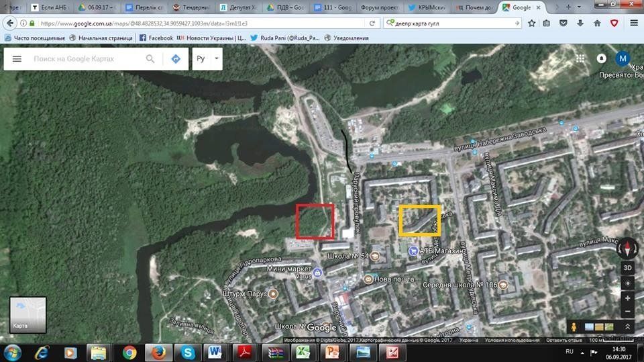The image size is (644, 362).
Task: Expand the language dropdown «Ру»
Action: (x=207, y=59)
